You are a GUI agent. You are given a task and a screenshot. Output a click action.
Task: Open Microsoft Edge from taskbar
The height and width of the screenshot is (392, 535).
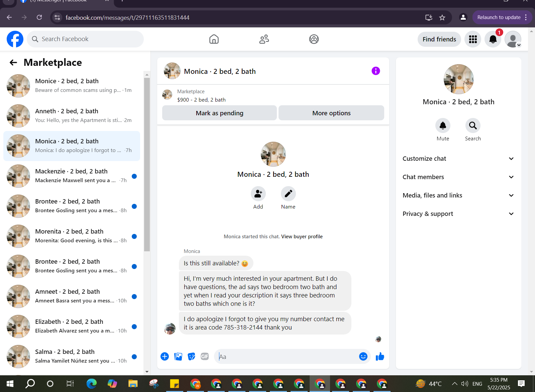coord(92,384)
